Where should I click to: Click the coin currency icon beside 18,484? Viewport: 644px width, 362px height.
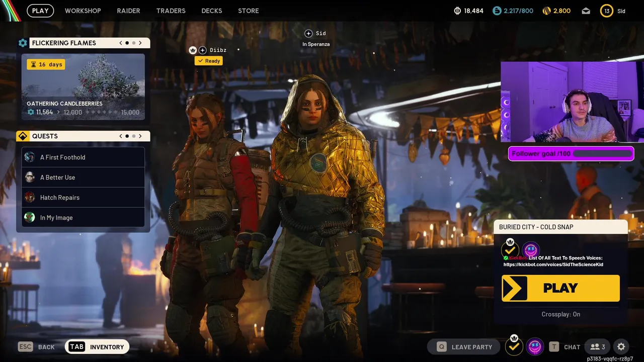(457, 11)
